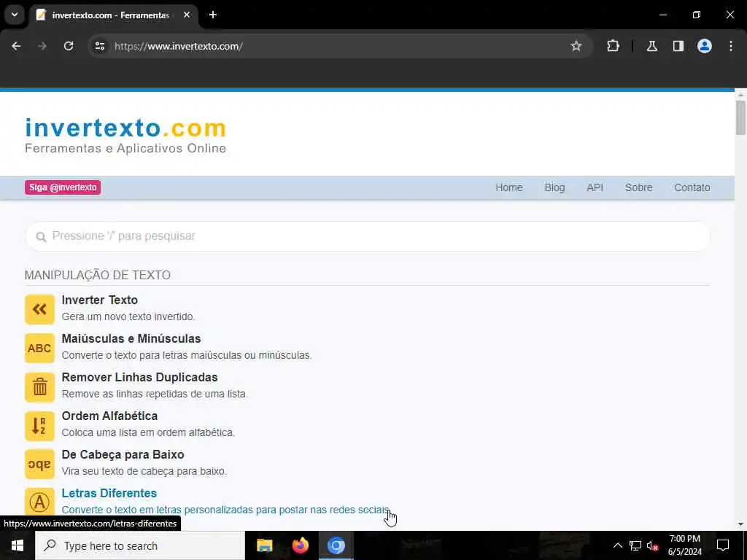The image size is (747, 560).
Task: Click the magnifier icon in search box
Action: (x=41, y=237)
